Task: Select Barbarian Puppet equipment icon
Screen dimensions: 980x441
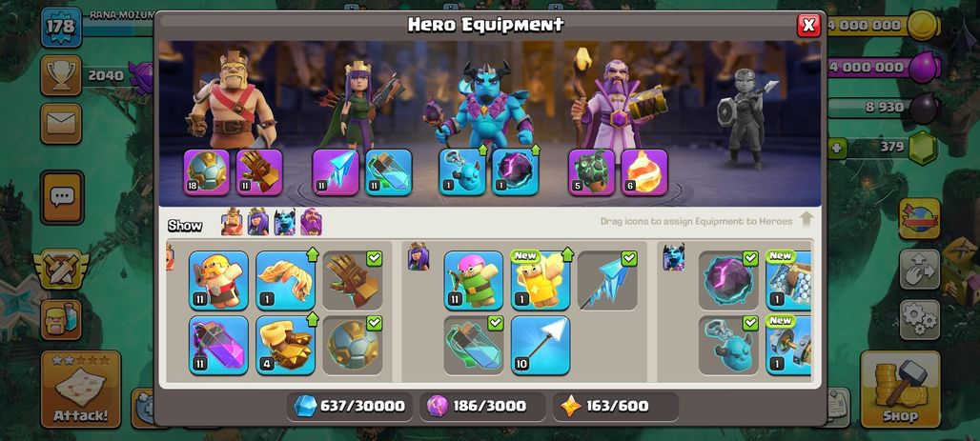Action: click(218, 280)
